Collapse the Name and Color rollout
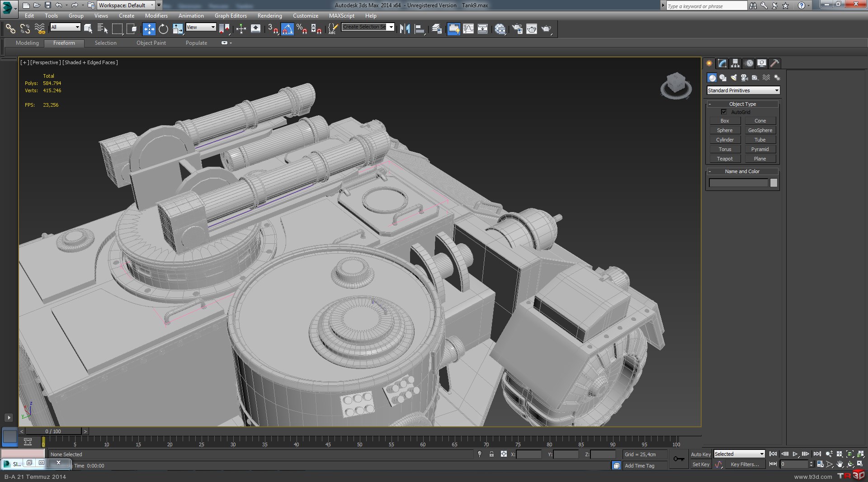This screenshot has width=868, height=482. (742, 171)
